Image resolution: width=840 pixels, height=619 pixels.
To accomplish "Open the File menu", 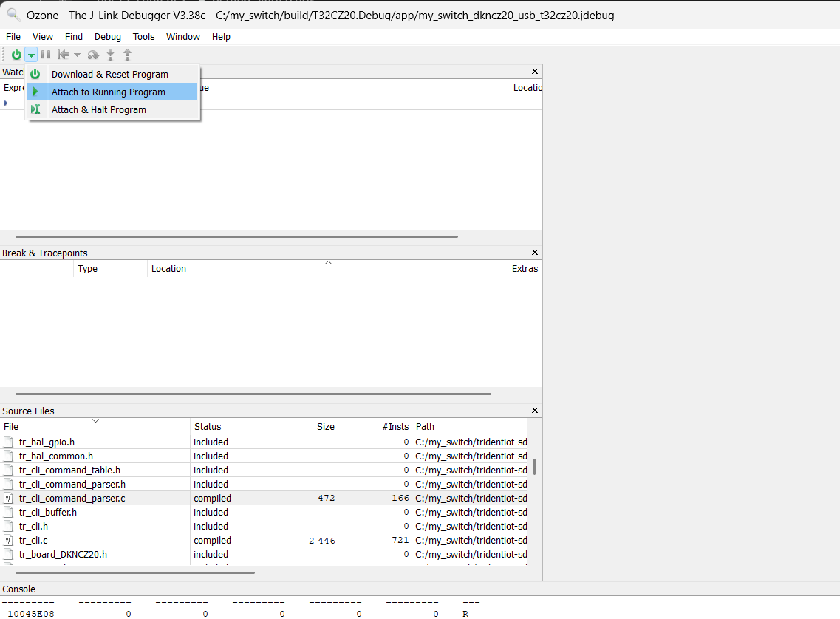I will pyautogui.click(x=13, y=36).
